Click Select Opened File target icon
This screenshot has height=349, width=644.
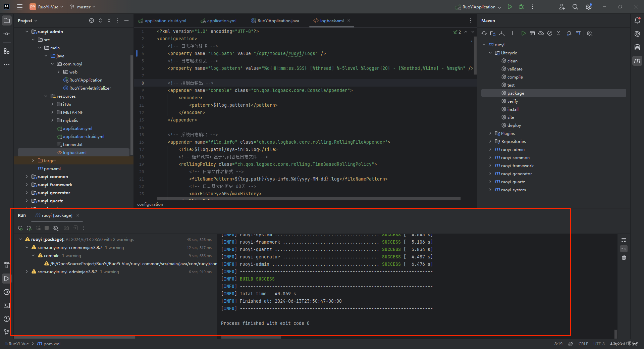coord(92,20)
